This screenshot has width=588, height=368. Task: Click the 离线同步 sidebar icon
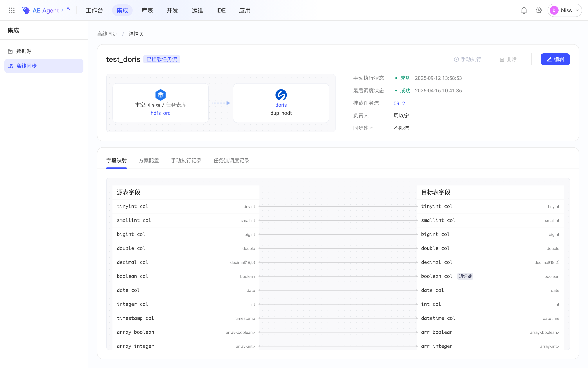point(10,66)
